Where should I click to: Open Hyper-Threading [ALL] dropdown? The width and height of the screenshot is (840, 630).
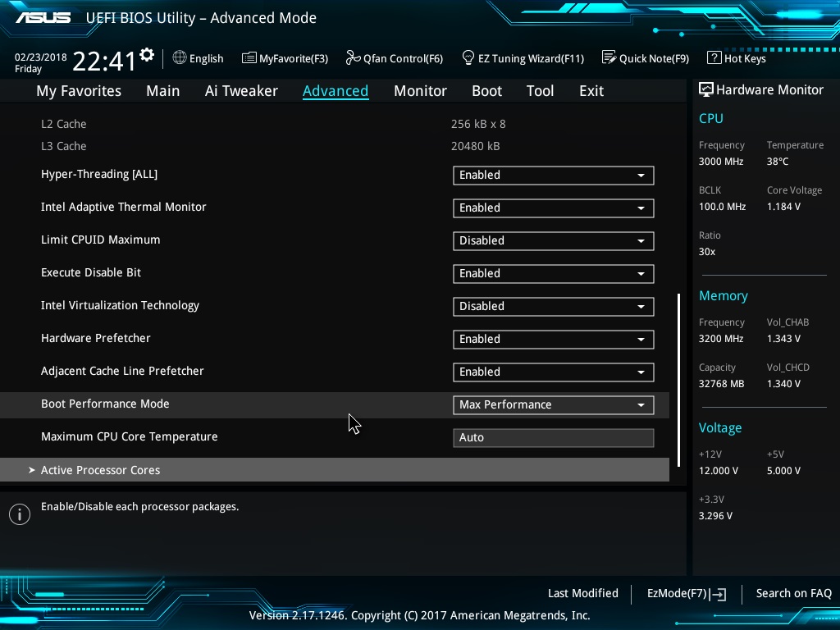(553, 176)
